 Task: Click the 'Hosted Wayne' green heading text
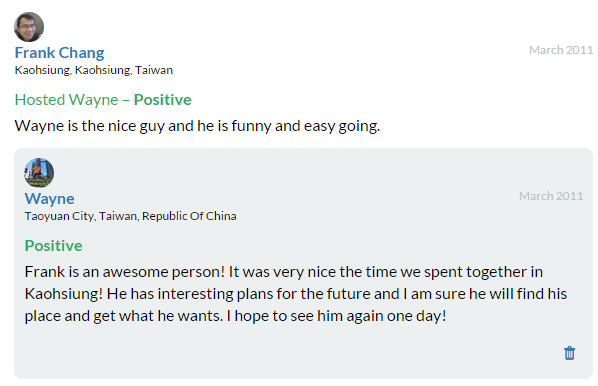[x=66, y=100]
